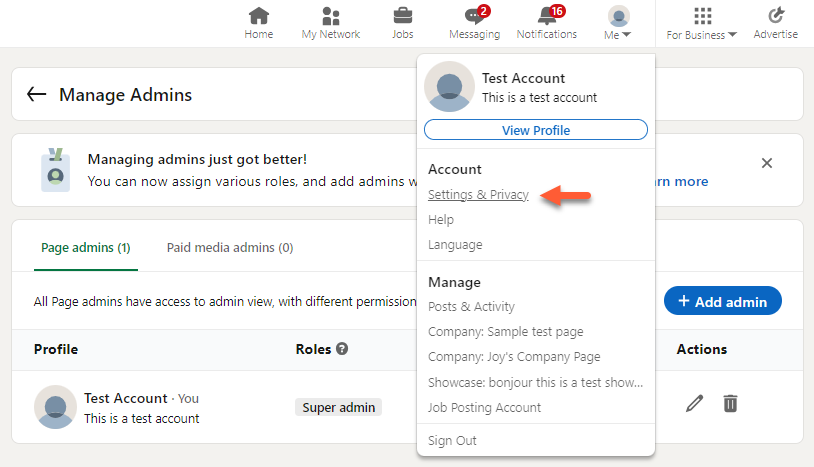The height and width of the screenshot is (467, 814).
Task: Click the View Profile button
Action: pos(536,130)
